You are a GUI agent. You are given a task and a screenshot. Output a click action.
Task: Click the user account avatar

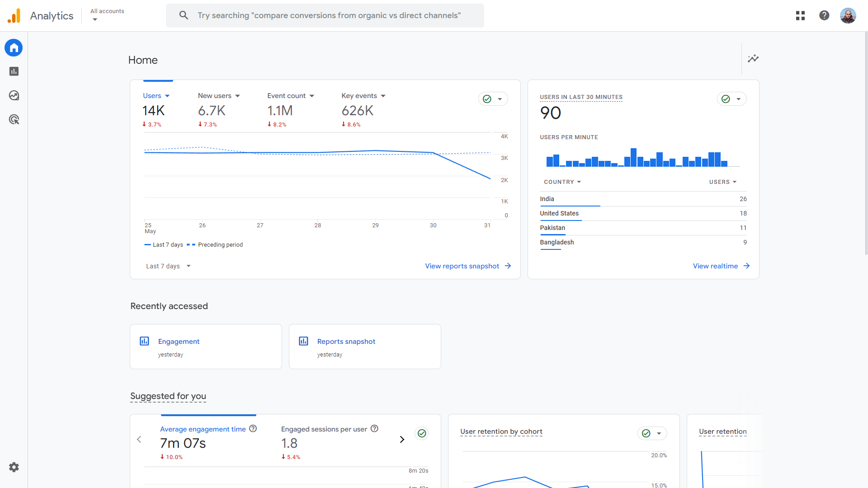848,16
